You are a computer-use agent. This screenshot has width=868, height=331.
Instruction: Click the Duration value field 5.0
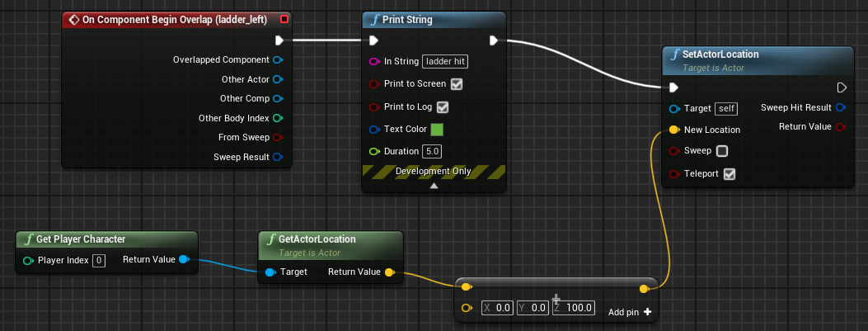pyautogui.click(x=432, y=151)
